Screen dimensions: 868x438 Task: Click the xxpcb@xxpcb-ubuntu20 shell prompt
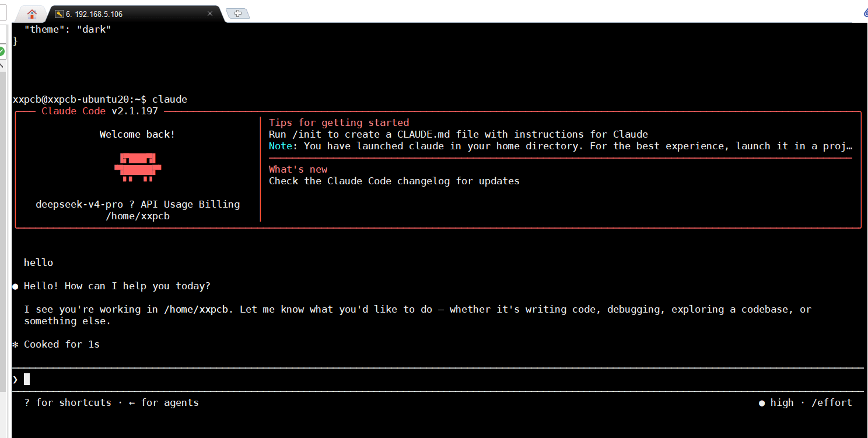80,99
